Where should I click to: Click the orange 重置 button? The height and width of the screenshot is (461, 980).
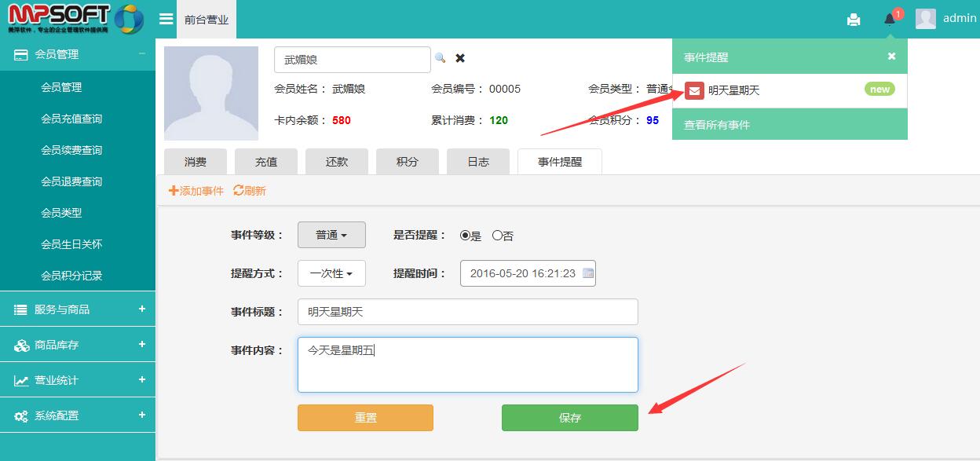(x=365, y=418)
